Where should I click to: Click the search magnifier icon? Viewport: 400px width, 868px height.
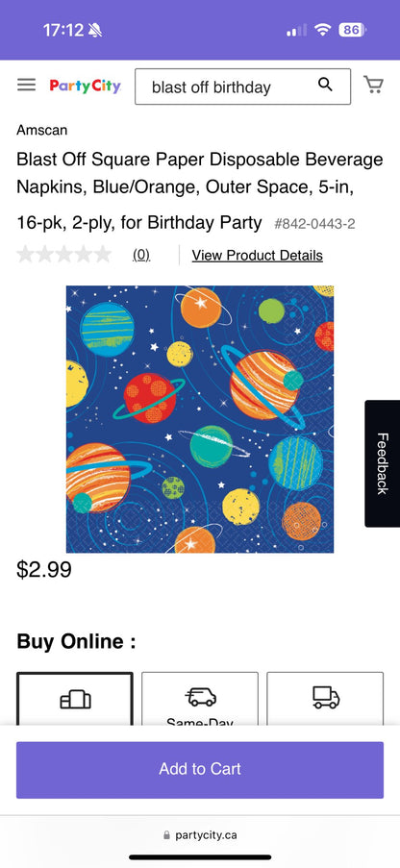[x=325, y=85]
